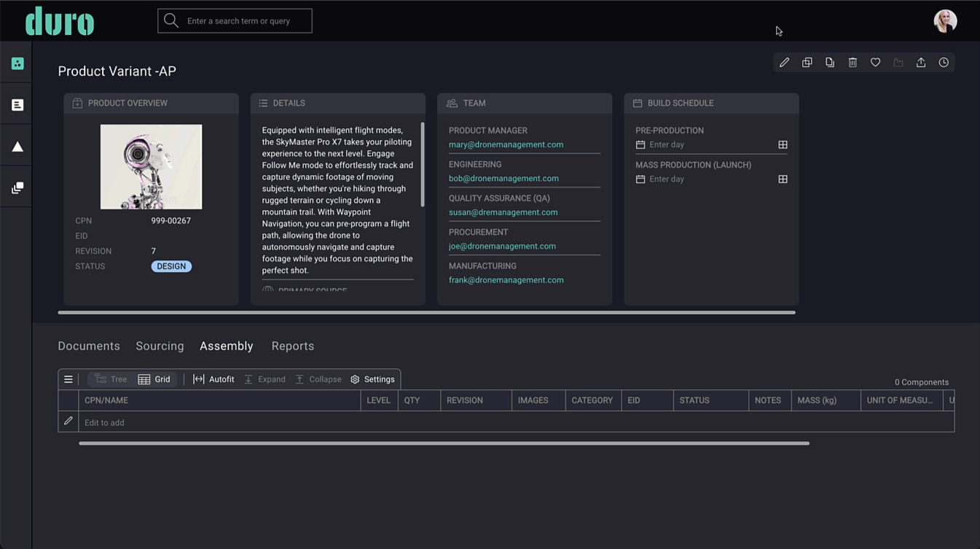
Task: Open the Reports tab
Action: 293,346
